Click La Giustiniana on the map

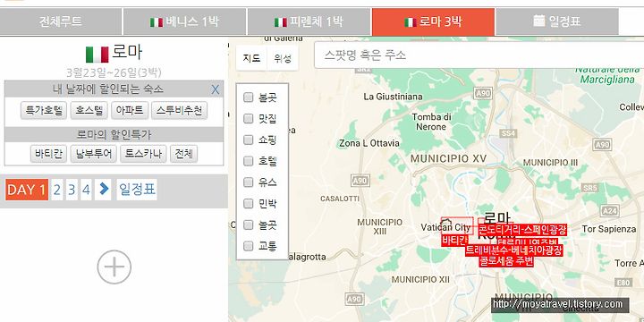(x=393, y=97)
